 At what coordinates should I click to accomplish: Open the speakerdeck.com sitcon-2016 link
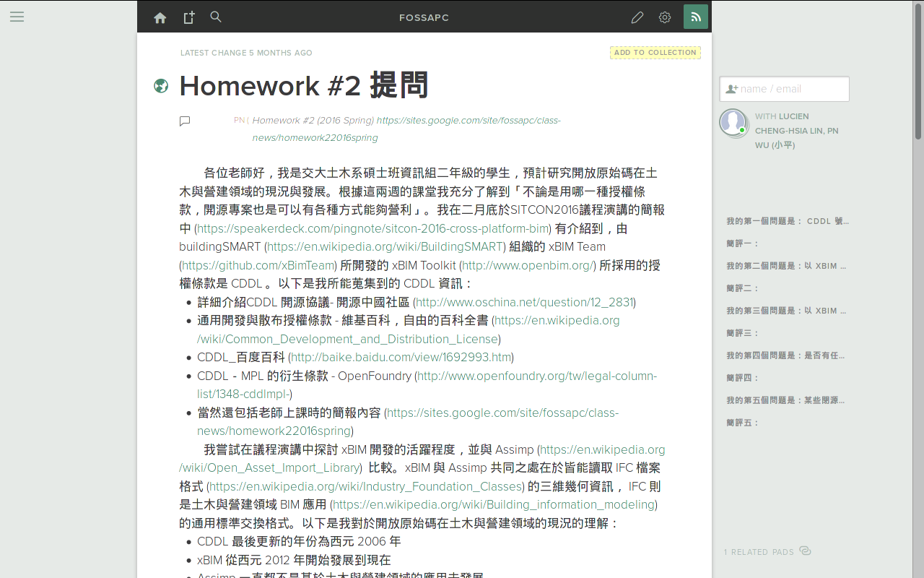coord(373,228)
